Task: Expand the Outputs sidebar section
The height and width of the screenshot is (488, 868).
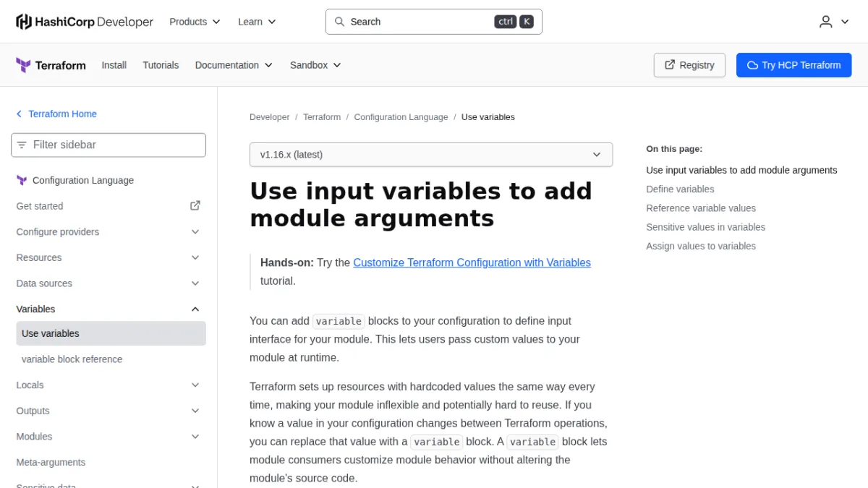Action: click(109, 411)
